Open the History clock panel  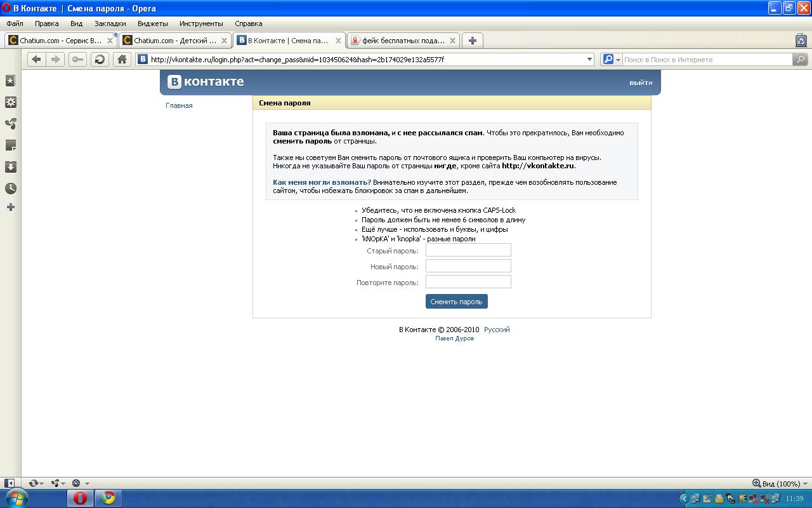(11, 189)
